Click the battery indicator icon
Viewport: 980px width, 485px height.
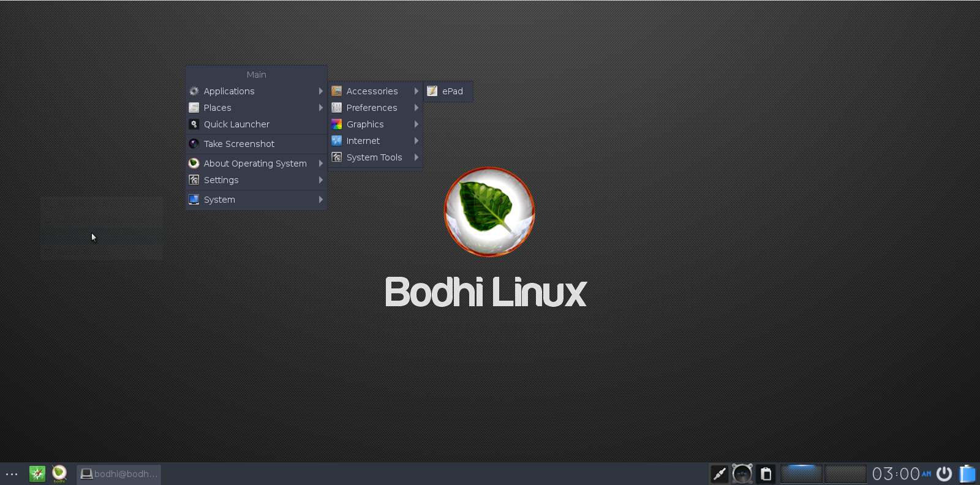click(x=968, y=474)
